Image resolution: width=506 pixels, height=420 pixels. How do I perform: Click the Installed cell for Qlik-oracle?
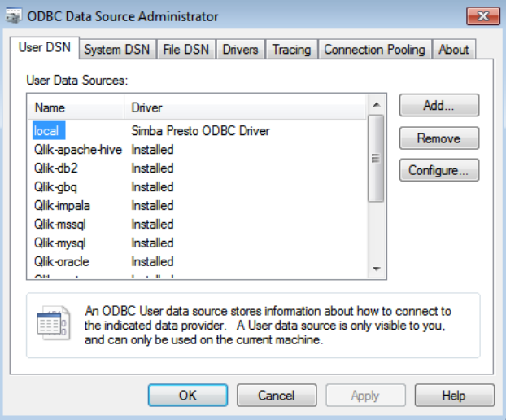pyautogui.click(x=152, y=262)
